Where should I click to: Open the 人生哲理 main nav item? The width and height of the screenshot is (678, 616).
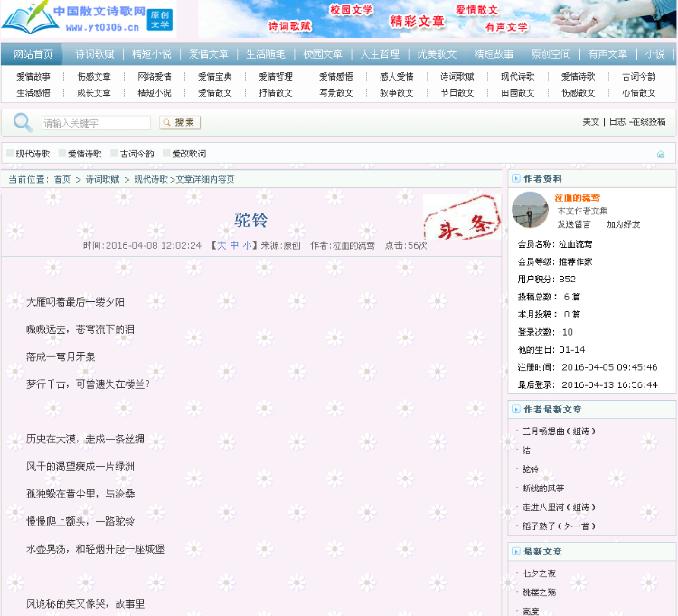[380, 54]
